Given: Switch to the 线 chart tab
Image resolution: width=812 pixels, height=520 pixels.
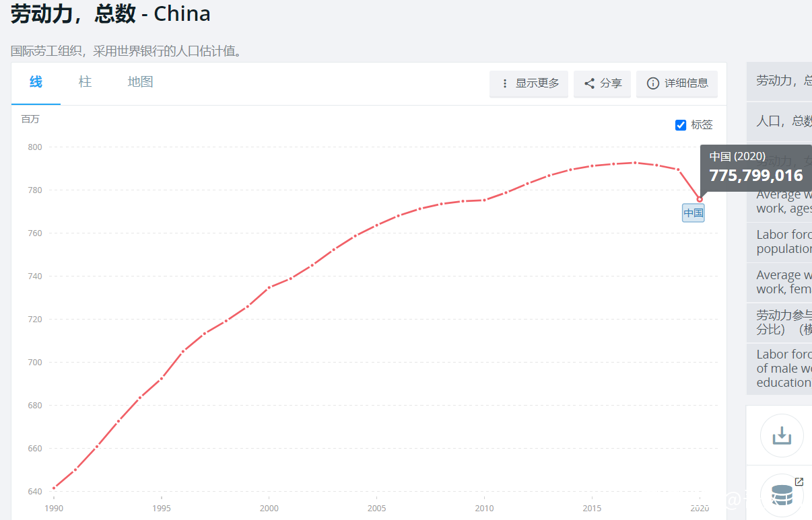Looking at the screenshot, I should (36, 82).
